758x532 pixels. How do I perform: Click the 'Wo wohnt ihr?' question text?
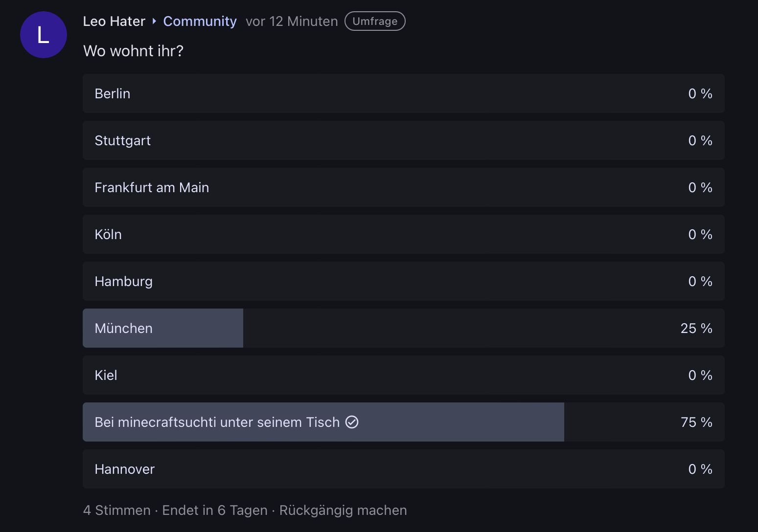pos(133,51)
